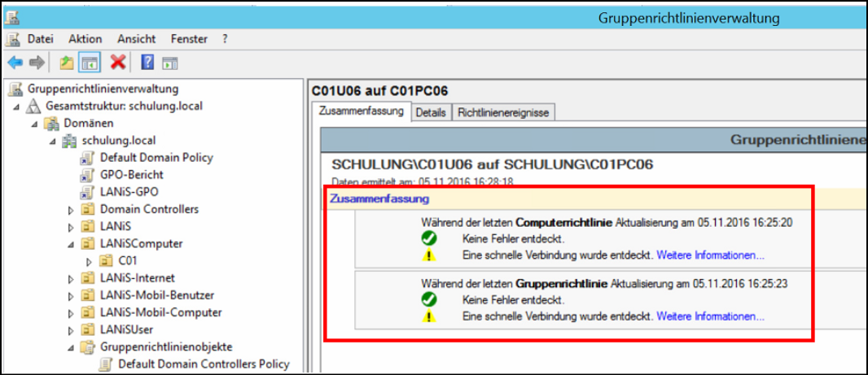Screen dimensions: 868x375
Task: Select Default Domain Policy in the tree
Action: click(156, 158)
